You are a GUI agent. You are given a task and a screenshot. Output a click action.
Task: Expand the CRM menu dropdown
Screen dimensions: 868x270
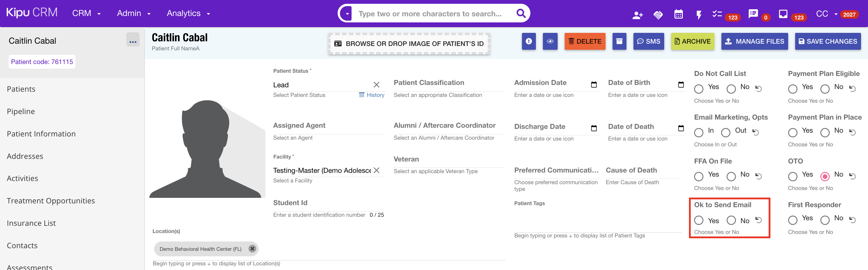[x=86, y=13]
